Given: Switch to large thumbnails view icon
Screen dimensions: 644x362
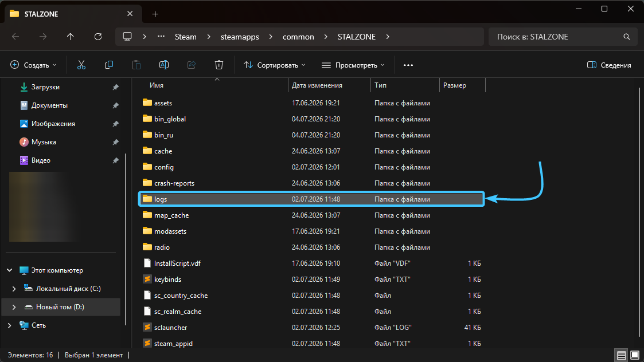Looking at the screenshot, I should tap(635, 355).
